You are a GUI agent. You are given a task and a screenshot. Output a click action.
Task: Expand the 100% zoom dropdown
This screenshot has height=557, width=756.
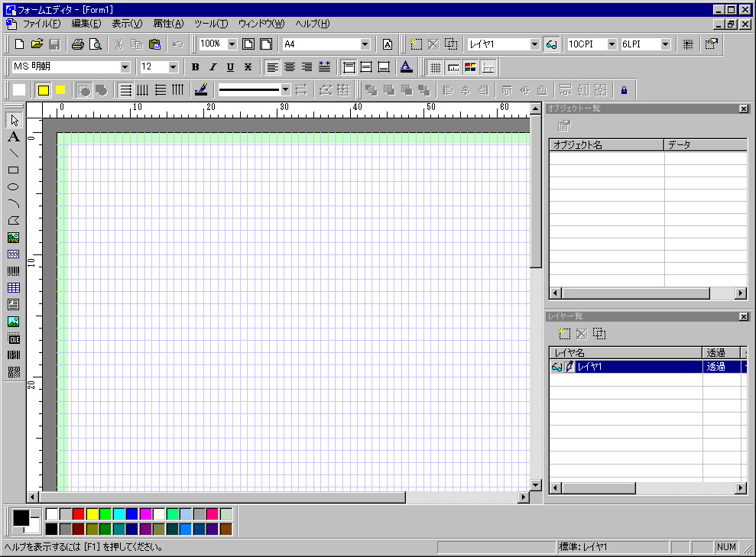[232, 44]
